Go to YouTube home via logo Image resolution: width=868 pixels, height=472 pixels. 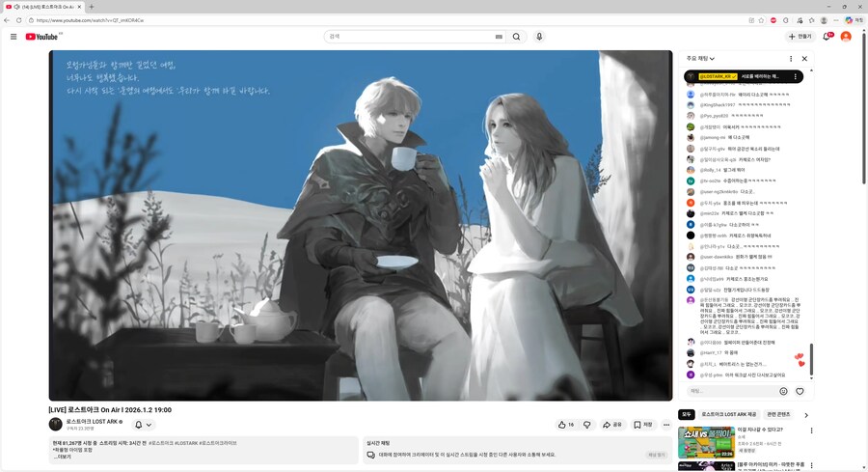click(x=41, y=37)
